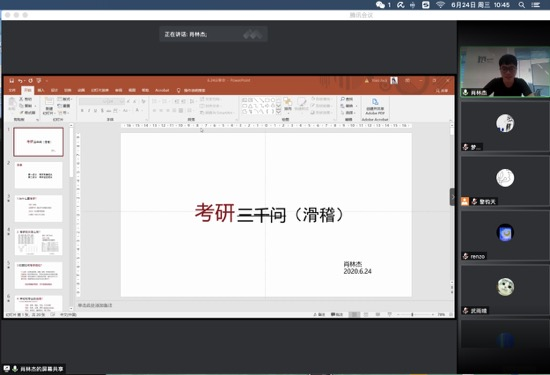Click the Convert to SmartArt button
550x375 pixels.
tap(216, 113)
